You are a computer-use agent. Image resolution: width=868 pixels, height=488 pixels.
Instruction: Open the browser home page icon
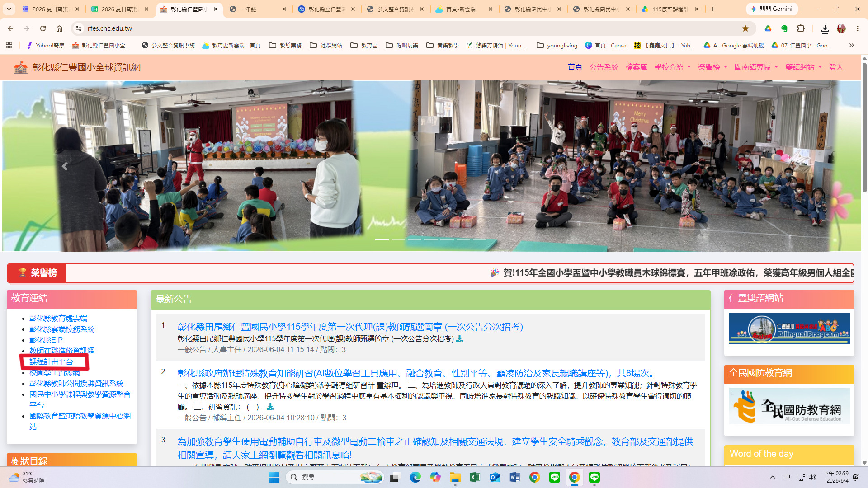[x=59, y=28]
